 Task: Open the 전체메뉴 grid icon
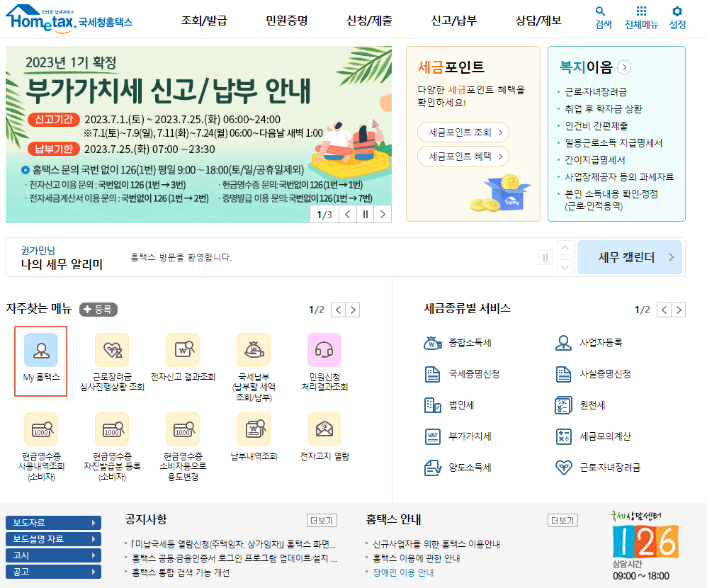(640, 18)
